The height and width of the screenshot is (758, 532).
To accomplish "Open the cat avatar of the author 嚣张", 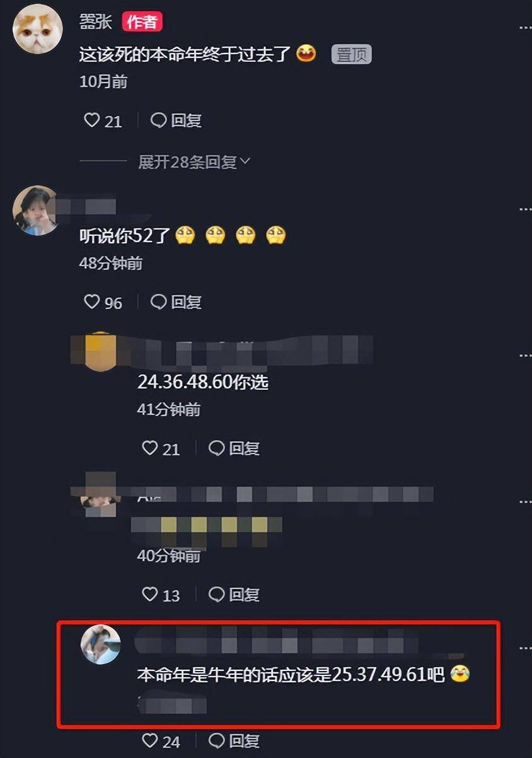I will point(38,29).
